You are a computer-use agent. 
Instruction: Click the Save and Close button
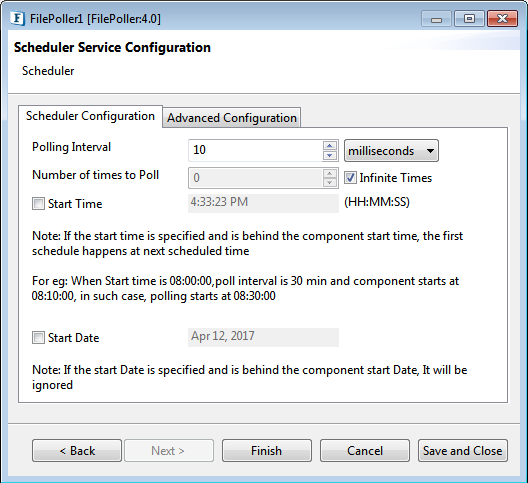pos(463,451)
